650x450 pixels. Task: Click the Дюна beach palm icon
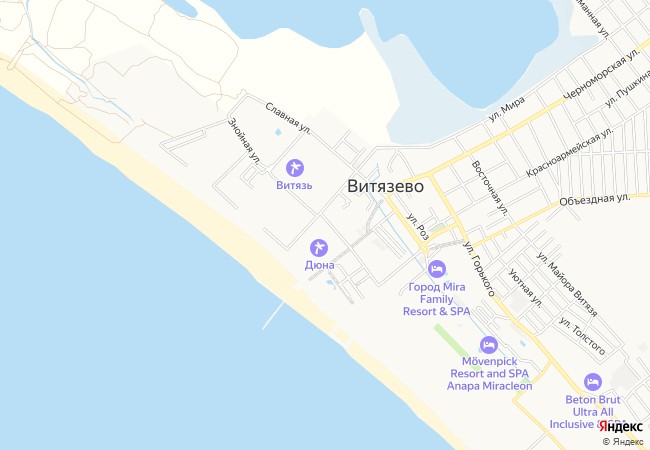319,248
